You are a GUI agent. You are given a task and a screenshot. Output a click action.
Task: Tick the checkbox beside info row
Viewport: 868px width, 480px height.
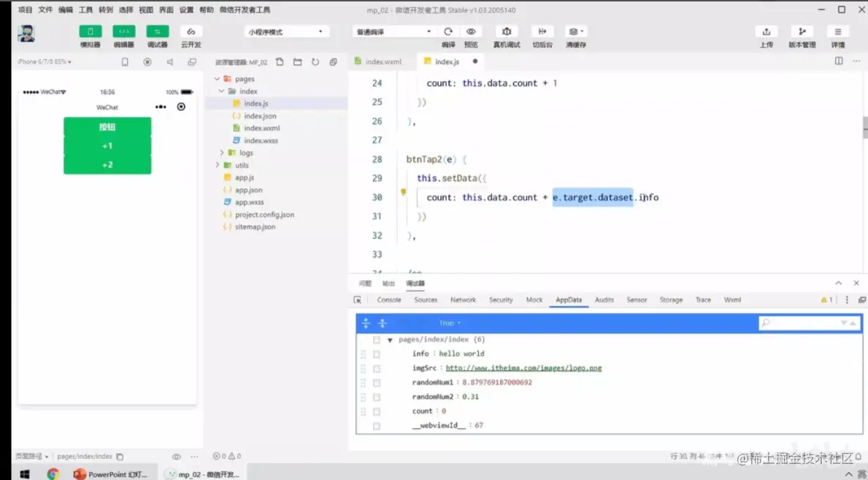pyautogui.click(x=377, y=354)
